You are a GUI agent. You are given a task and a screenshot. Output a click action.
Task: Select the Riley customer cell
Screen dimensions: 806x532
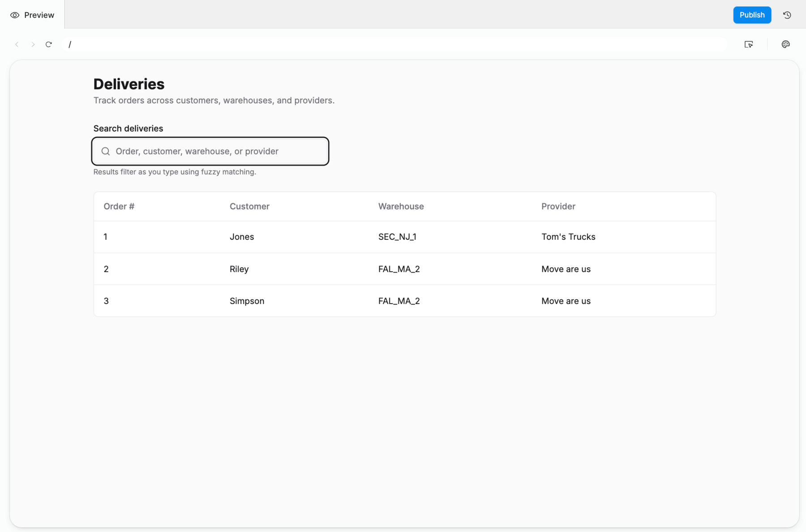click(239, 269)
